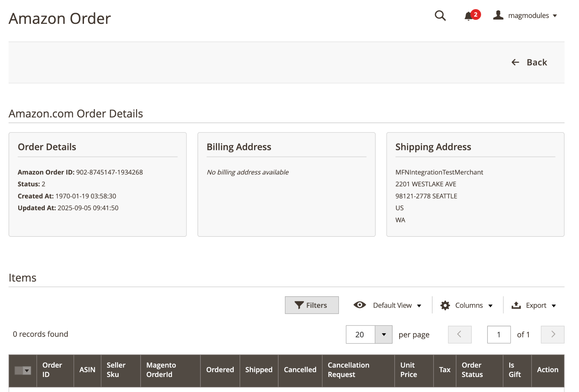
Task: Click the funnel icon in Filters
Action: (299, 305)
